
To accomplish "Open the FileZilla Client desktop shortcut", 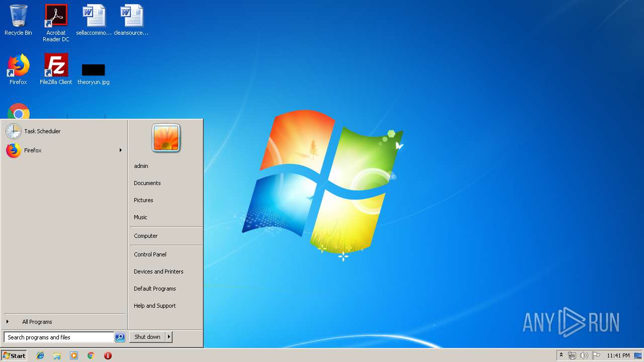I will [x=56, y=69].
